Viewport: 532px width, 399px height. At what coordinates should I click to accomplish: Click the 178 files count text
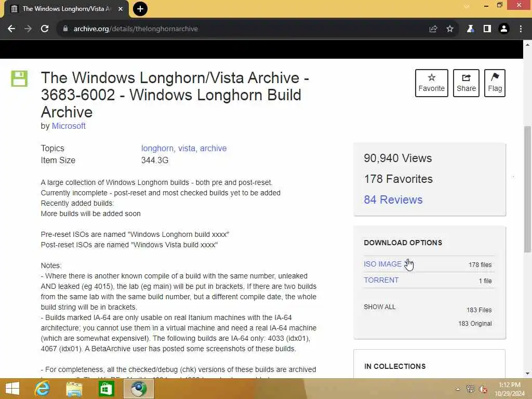point(480,264)
